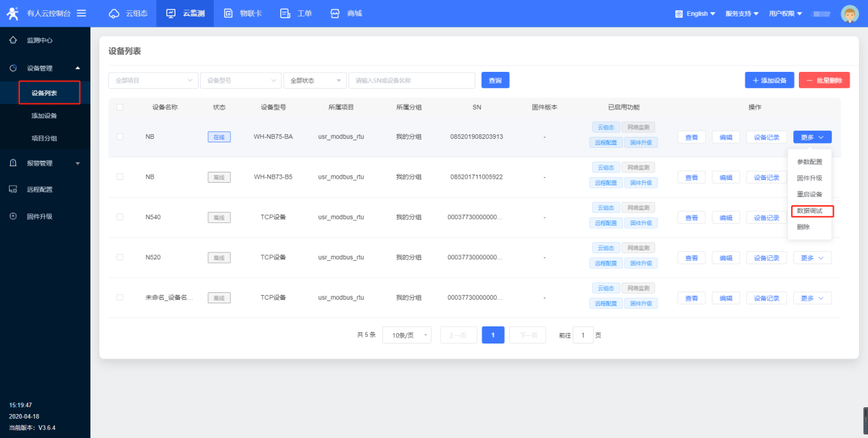The height and width of the screenshot is (438, 868).
Task: Open the 全部状态 filter dropdown
Action: click(315, 80)
